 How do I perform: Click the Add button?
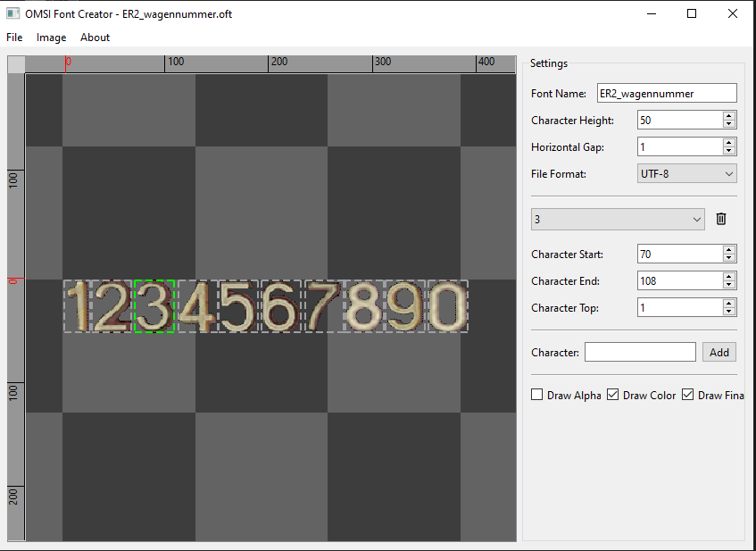(x=719, y=352)
